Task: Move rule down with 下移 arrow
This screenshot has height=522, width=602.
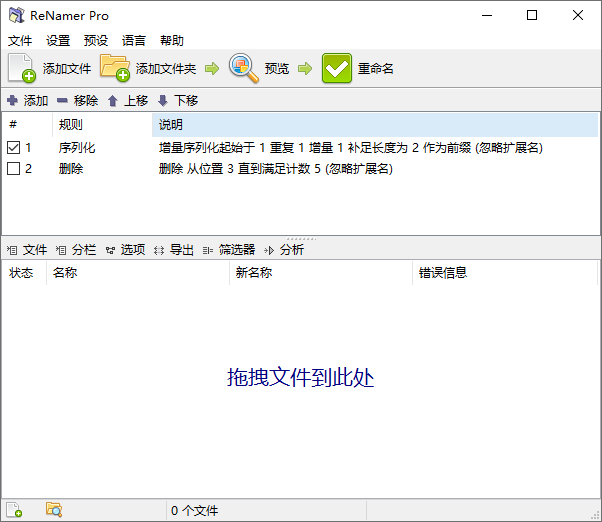Action: 162,101
